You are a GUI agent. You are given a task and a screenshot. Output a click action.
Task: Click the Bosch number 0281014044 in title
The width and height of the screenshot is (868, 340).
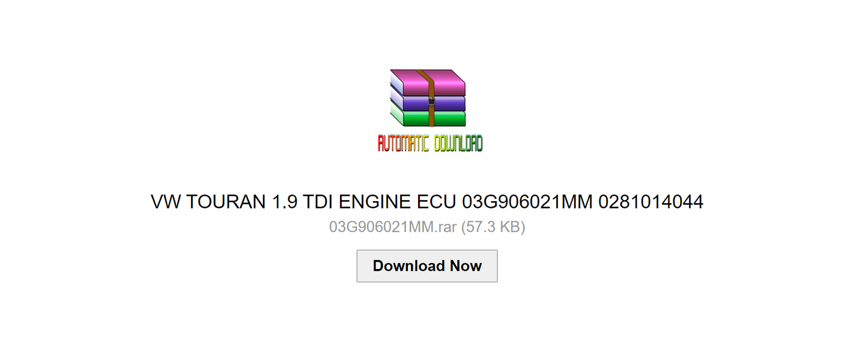[651, 202]
